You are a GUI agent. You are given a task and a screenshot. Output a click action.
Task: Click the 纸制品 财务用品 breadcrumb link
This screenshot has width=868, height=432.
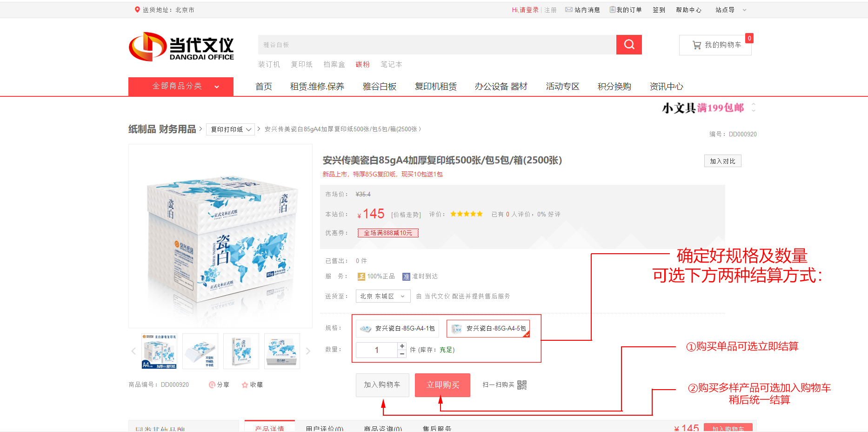(162, 129)
